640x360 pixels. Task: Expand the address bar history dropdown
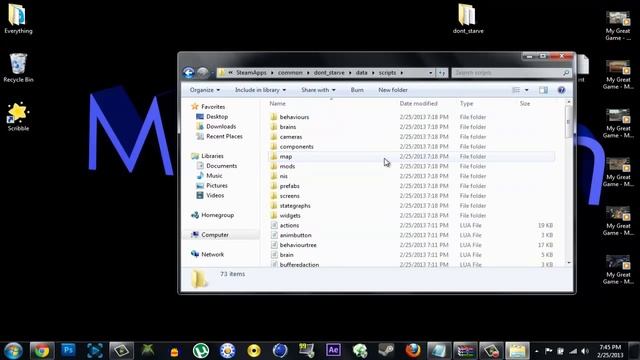[431, 73]
